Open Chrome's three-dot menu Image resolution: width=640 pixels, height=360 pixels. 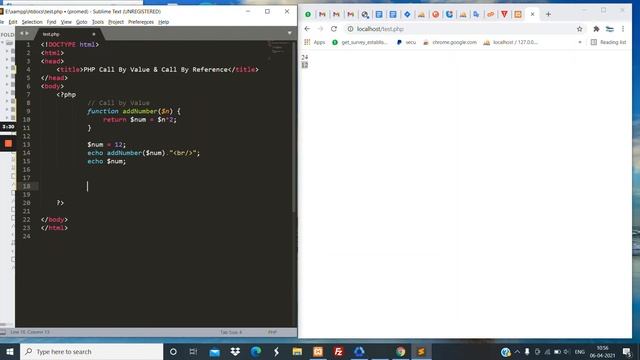click(623, 29)
